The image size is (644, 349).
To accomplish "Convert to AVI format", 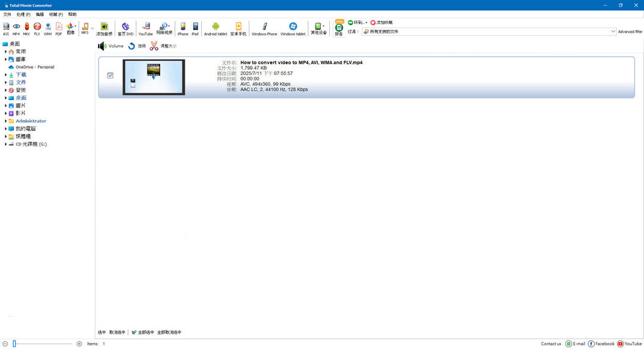I will click(x=5, y=29).
